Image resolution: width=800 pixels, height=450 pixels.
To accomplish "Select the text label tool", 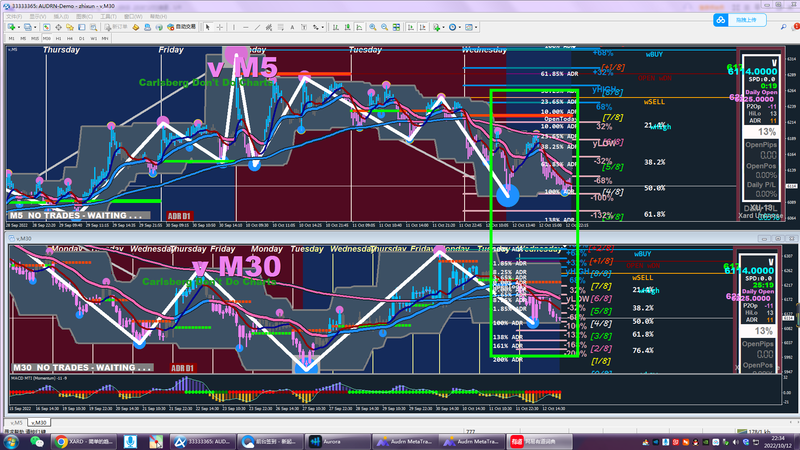I will click(x=304, y=27).
